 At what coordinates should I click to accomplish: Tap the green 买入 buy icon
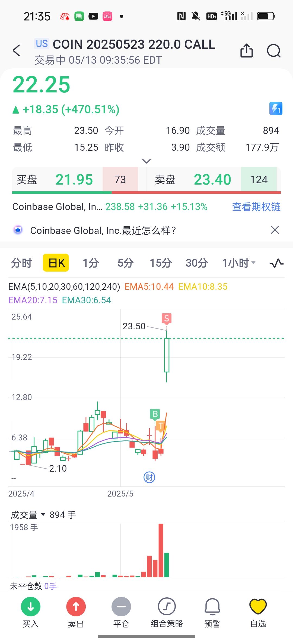[31, 607]
